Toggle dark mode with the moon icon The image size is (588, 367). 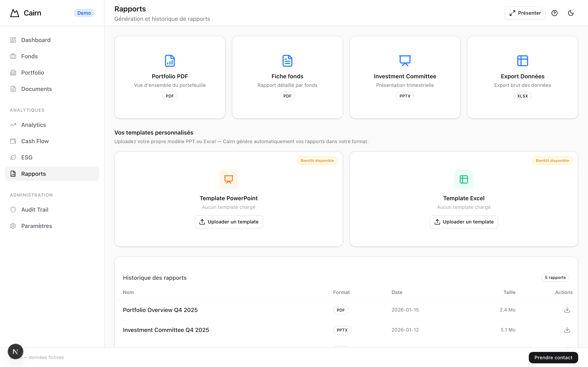571,13
